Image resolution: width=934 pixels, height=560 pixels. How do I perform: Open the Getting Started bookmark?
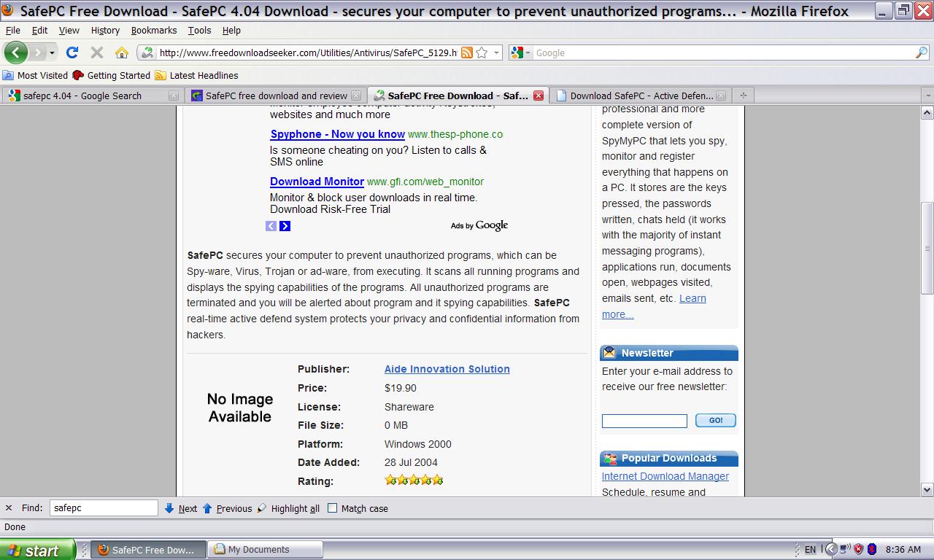click(x=112, y=75)
